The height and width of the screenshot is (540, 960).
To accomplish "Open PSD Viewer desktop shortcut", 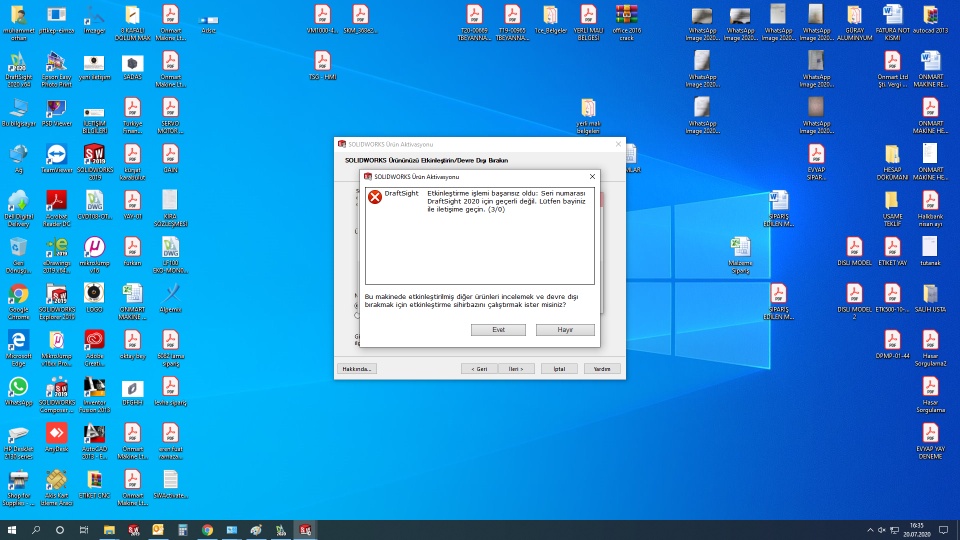I will pyautogui.click(x=56, y=111).
